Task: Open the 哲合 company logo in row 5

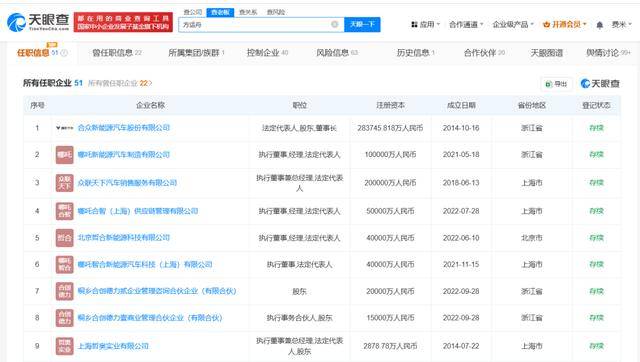Action: point(64,238)
